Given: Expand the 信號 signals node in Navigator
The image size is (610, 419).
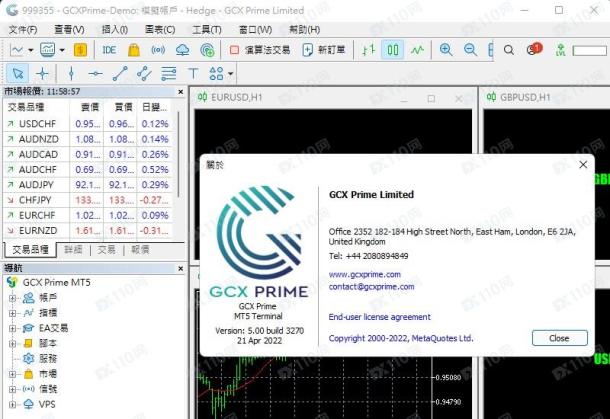Looking at the screenshot, I should coord(12,389).
